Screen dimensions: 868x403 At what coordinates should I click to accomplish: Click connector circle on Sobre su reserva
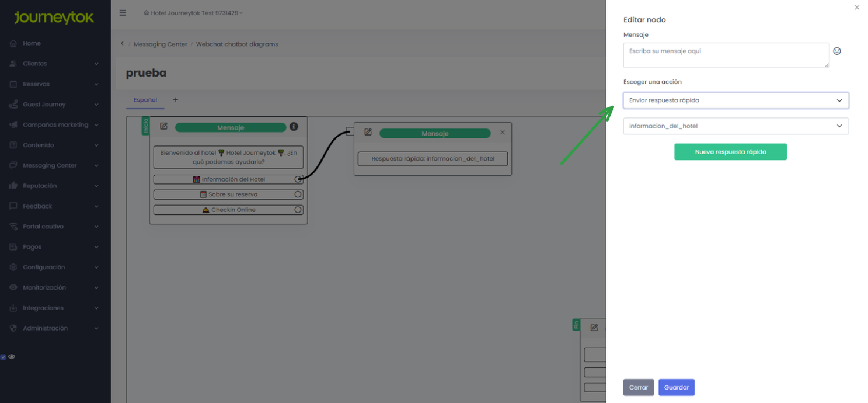coord(298,194)
